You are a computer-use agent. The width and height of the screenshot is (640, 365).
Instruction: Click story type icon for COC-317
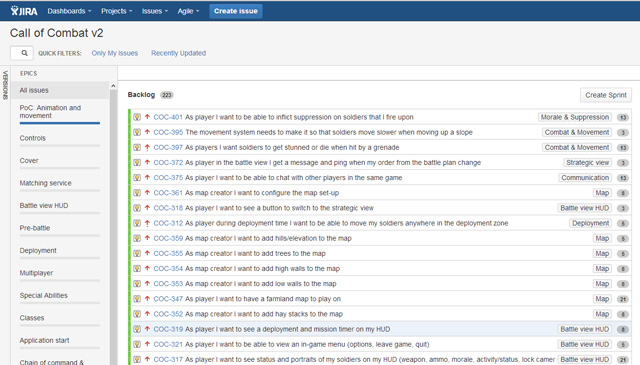pyautogui.click(x=137, y=359)
